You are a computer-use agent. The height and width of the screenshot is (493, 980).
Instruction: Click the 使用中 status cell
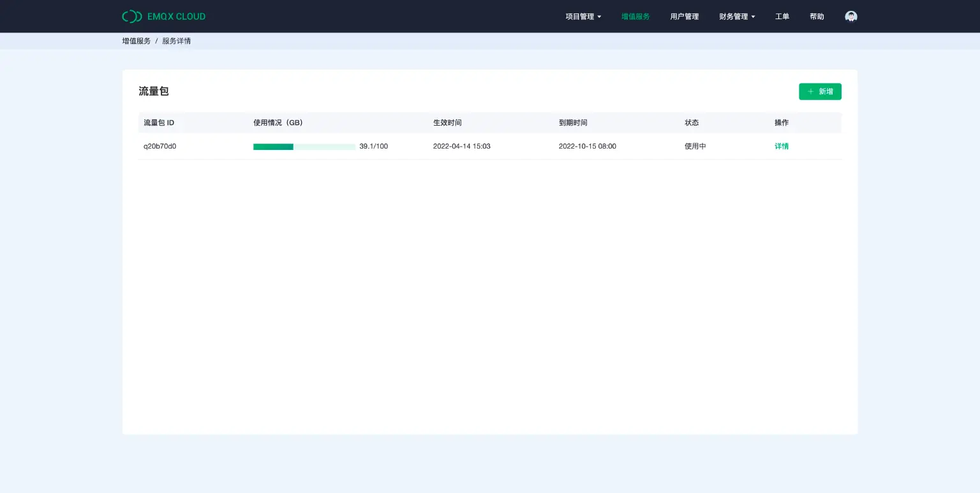(x=695, y=146)
